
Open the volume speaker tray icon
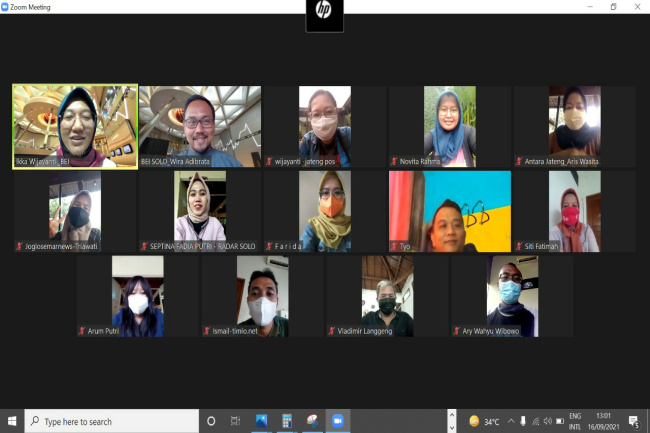(548, 421)
